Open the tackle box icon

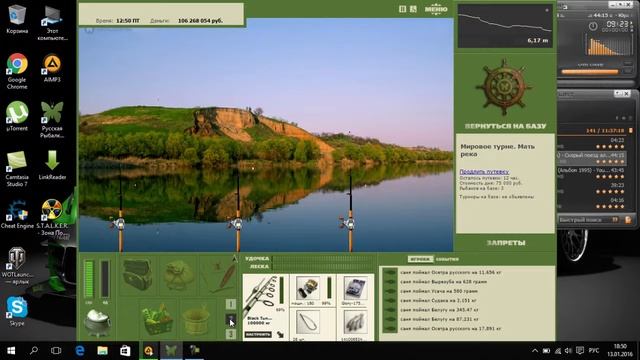click(137, 275)
